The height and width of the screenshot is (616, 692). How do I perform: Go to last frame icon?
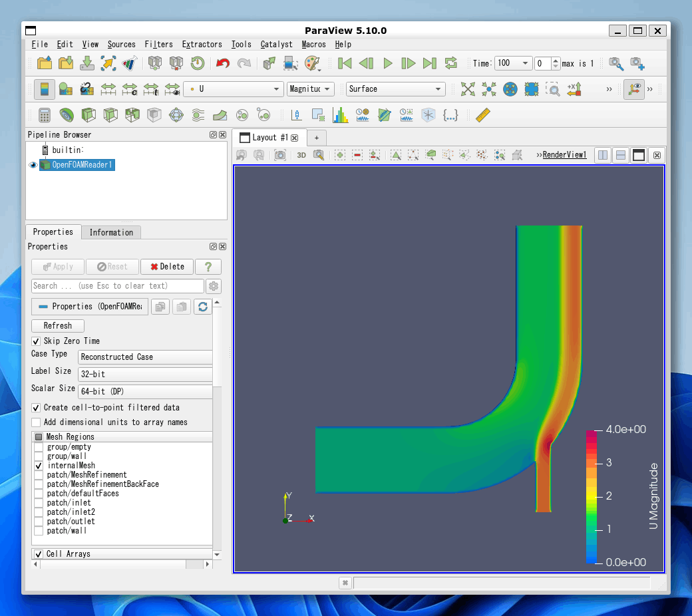point(429,63)
